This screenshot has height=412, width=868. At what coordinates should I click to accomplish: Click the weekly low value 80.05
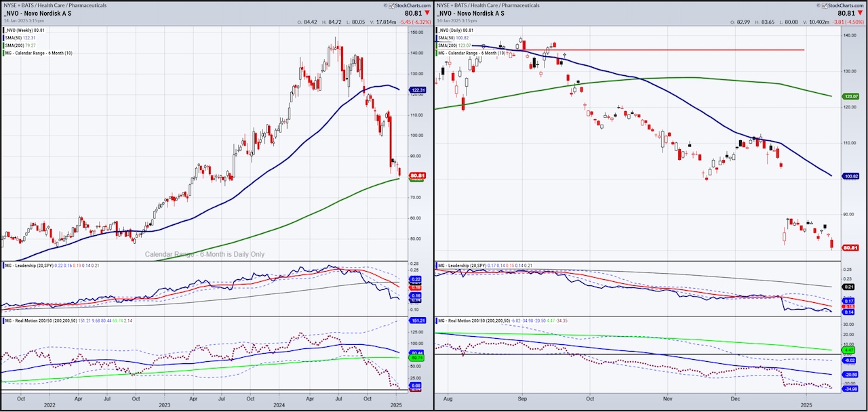[360, 22]
